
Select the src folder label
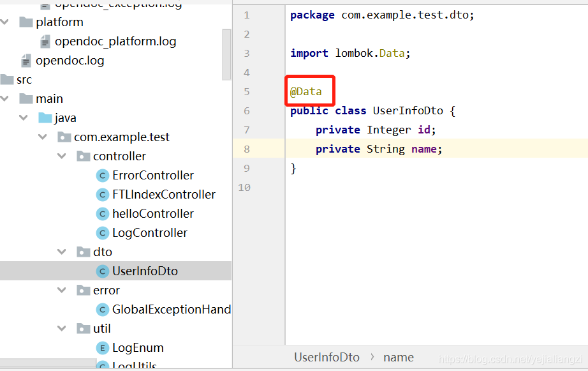(24, 80)
